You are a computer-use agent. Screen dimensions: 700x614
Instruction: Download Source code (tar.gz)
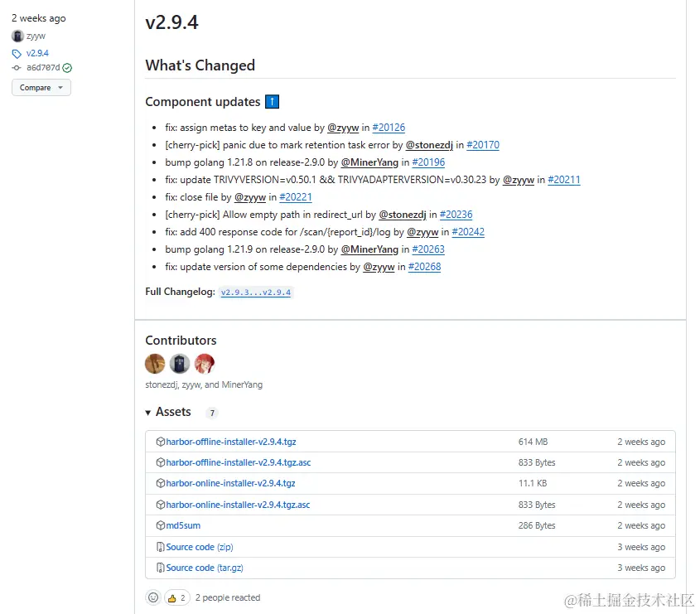205,568
